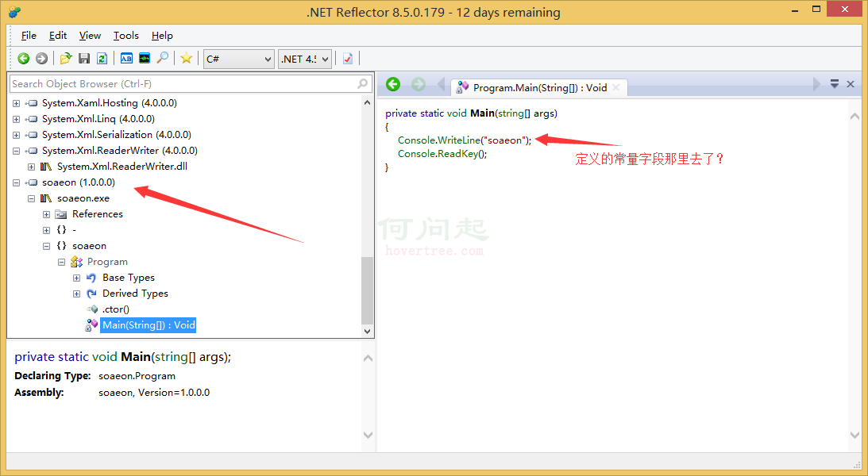Open the View menu
The image size is (868, 476).
90,36
